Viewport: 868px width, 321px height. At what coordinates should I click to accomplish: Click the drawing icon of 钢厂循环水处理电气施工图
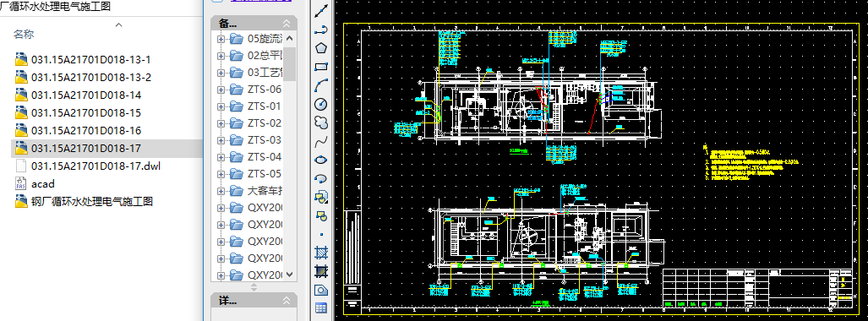(21, 201)
